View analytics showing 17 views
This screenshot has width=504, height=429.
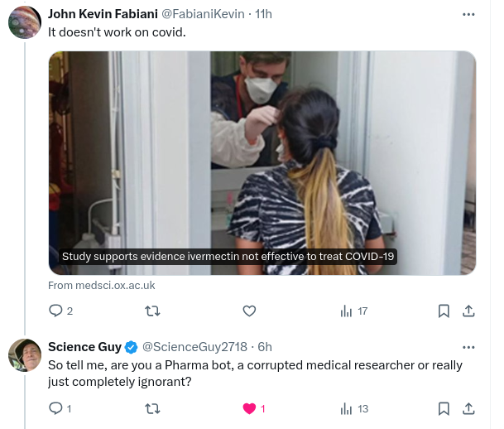pos(353,311)
